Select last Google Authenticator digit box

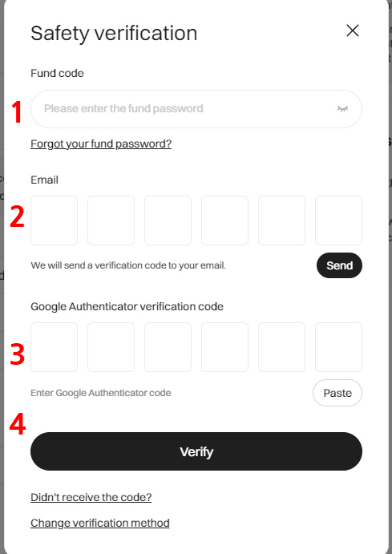pos(338,347)
